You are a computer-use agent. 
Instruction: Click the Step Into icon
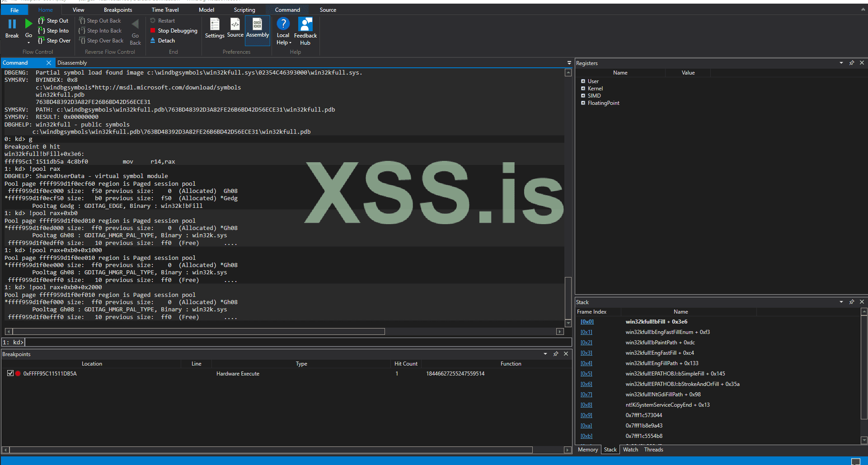coord(41,31)
